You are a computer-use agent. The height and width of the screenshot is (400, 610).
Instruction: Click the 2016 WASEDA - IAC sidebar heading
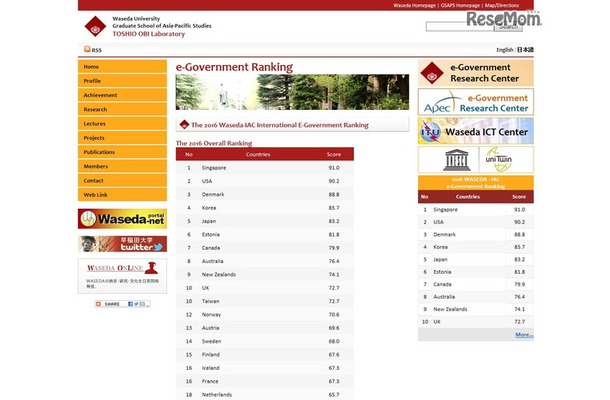click(476, 183)
